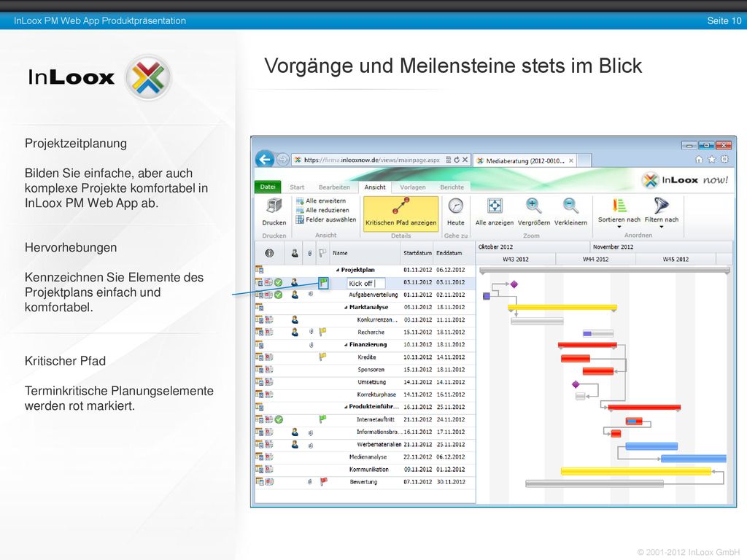Close the Mediaberatung browser tab
The height and width of the screenshot is (560, 747).
pyautogui.click(x=570, y=161)
